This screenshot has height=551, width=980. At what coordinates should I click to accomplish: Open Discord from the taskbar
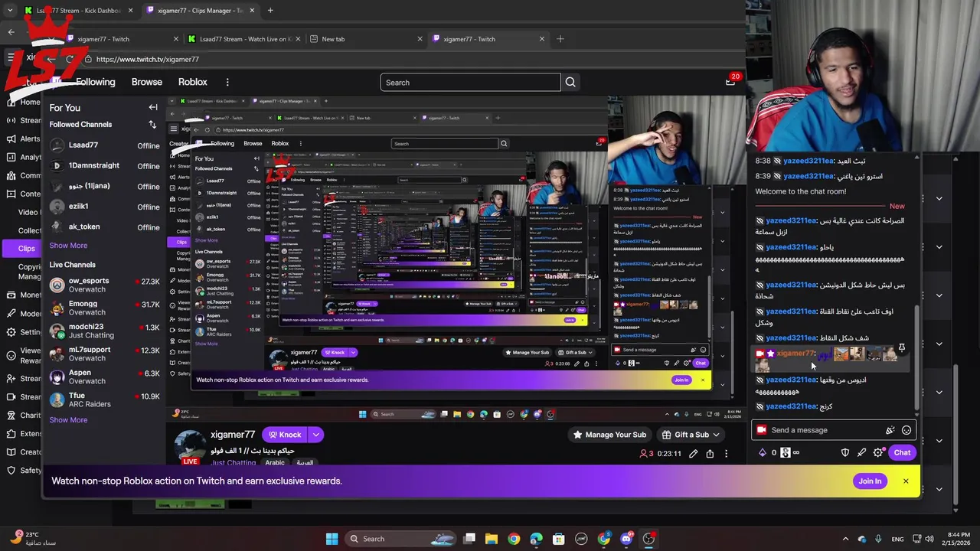[626, 539]
